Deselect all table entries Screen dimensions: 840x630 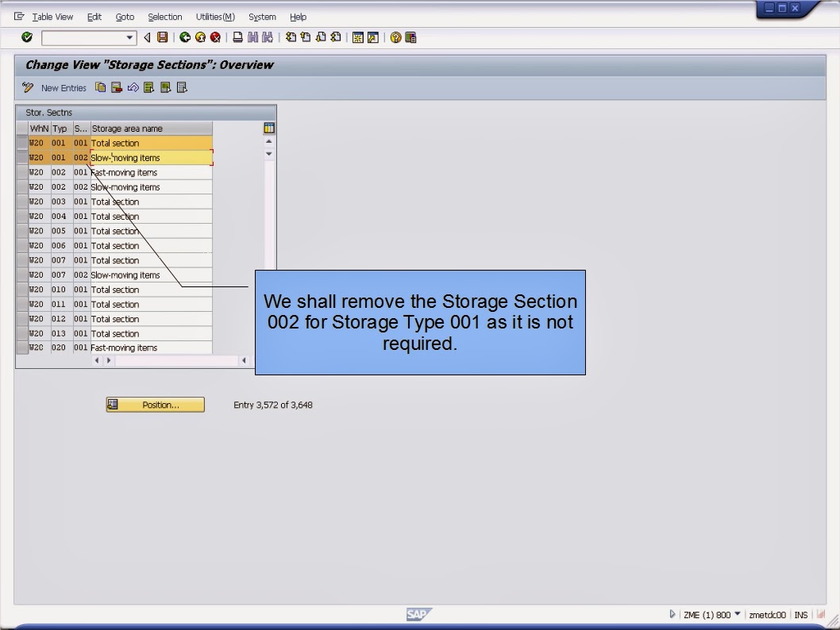pyautogui.click(x=181, y=87)
